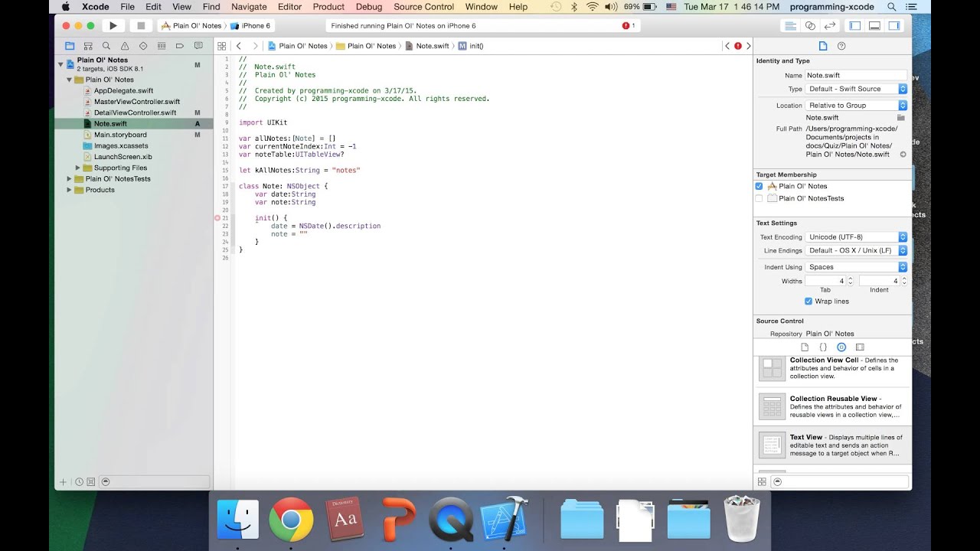Toggle Plain Ol' Notes target membership

point(759,186)
